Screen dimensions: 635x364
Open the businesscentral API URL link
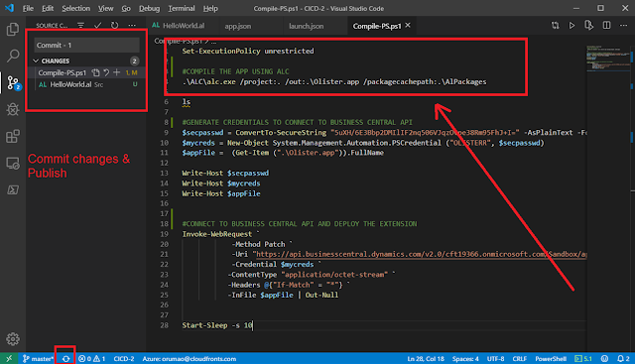pos(421,254)
